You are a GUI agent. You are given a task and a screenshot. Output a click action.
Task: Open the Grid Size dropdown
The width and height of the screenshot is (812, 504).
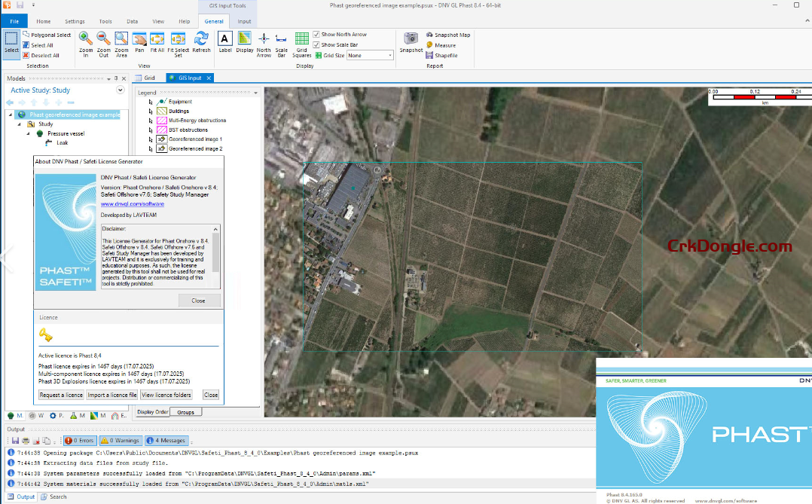[x=390, y=56]
